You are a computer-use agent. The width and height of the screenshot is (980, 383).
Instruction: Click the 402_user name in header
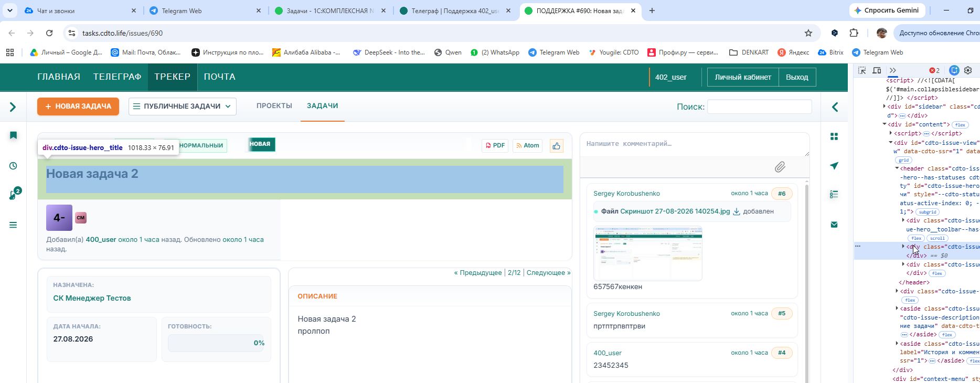(671, 77)
